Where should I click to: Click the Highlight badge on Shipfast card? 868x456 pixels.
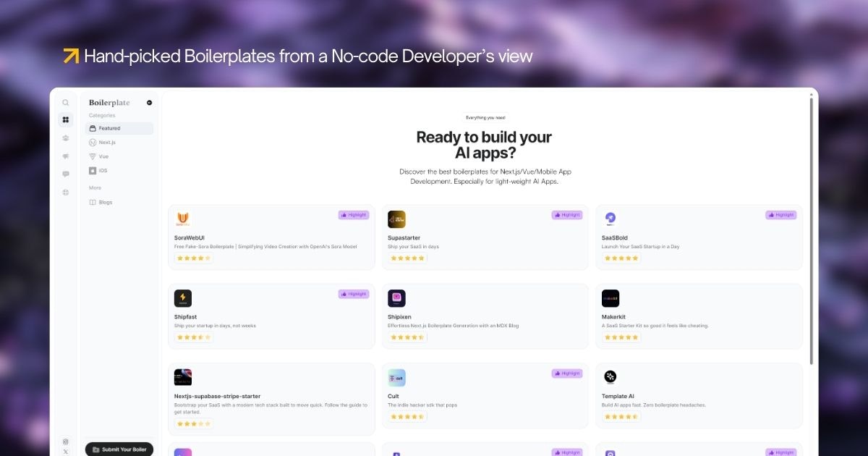click(354, 294)
